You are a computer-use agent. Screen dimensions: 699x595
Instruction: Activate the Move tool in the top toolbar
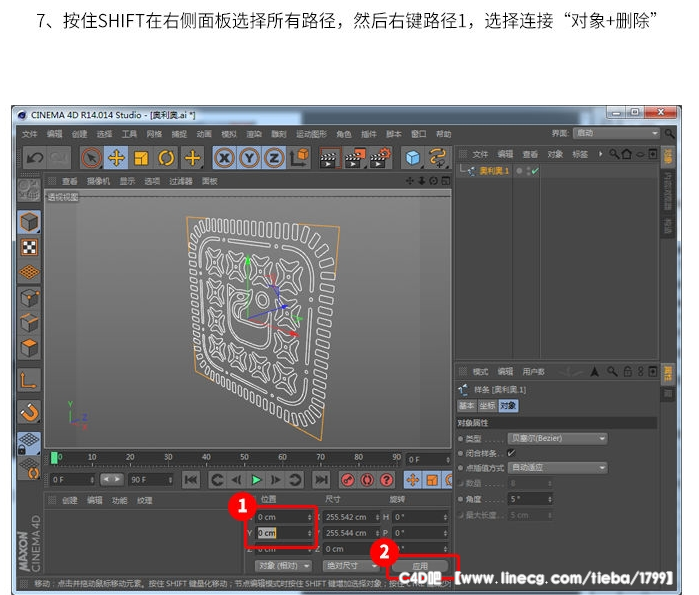pos(116,158)
